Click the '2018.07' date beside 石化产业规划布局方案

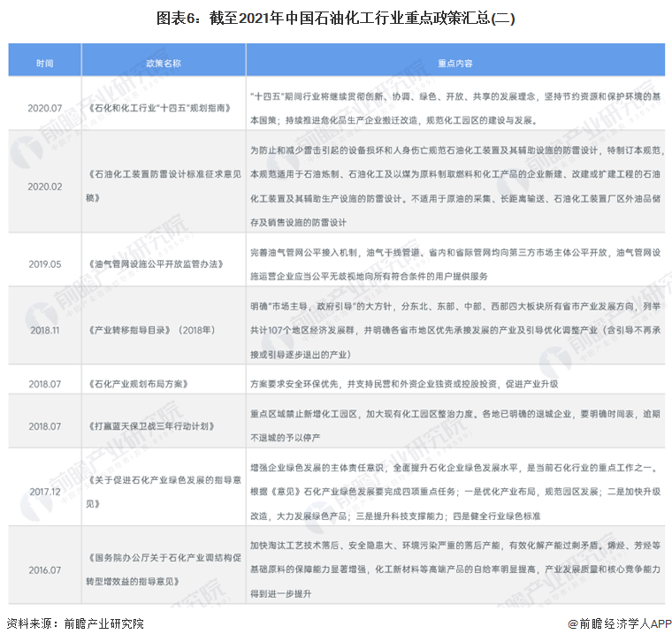[x=45, y=384]
